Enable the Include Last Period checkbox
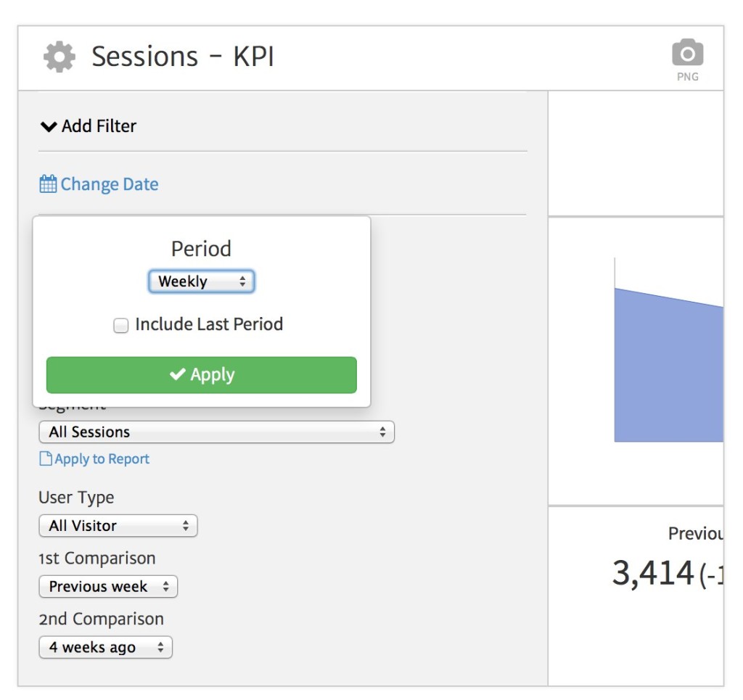743x700 pixels. 121,326
